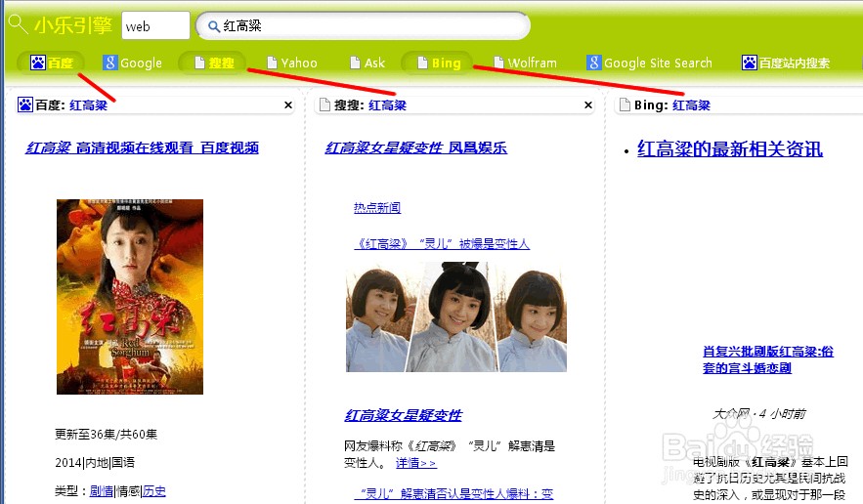Open “灵儿”解惠清否认是变性人爆料 link
The height and width of the screenshot is (504, 863).
(x=454, y=494)
